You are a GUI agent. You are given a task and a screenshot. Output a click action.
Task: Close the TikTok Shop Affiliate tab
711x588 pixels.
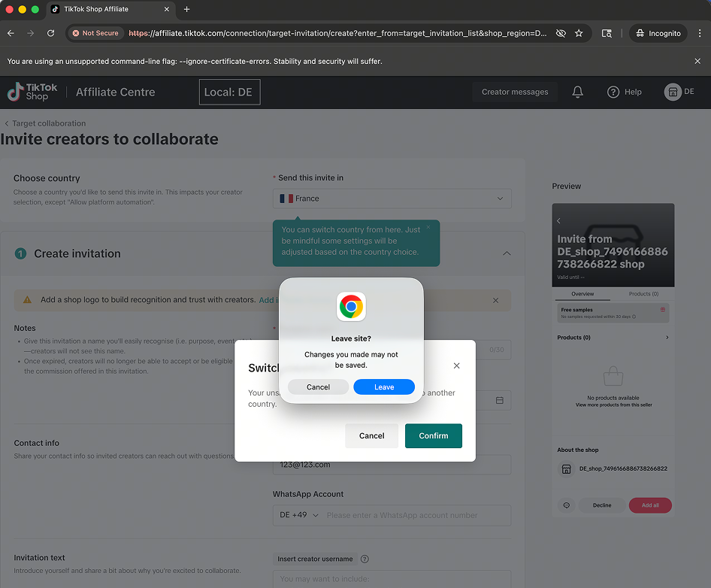click(166, 9)
